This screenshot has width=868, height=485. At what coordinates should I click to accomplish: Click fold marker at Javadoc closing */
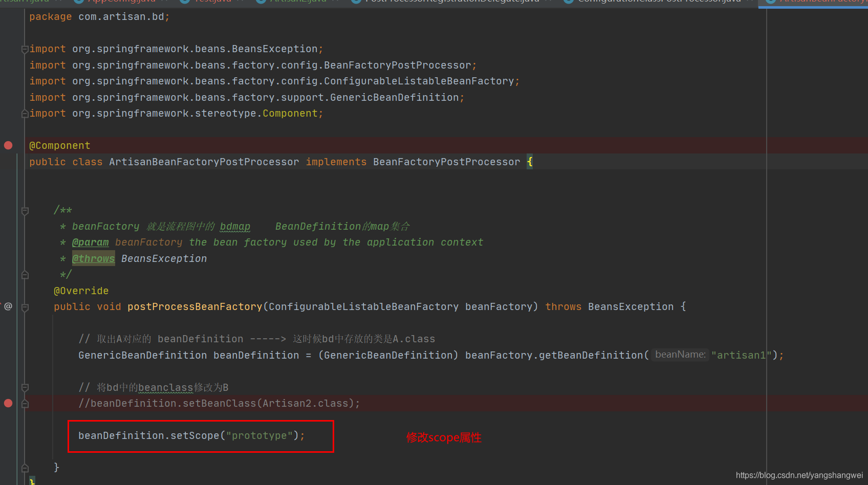(x=25, y=275)
